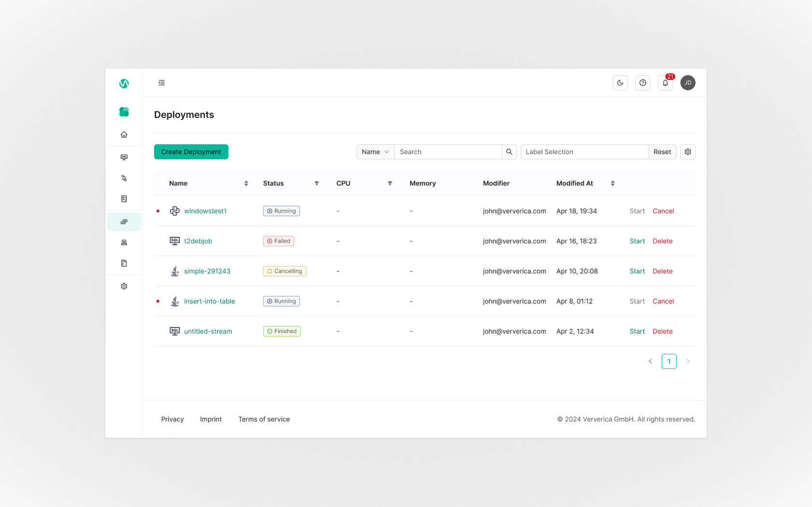Open the Status column filter
This screenshot has height=507, width=812.
(317, 183)
